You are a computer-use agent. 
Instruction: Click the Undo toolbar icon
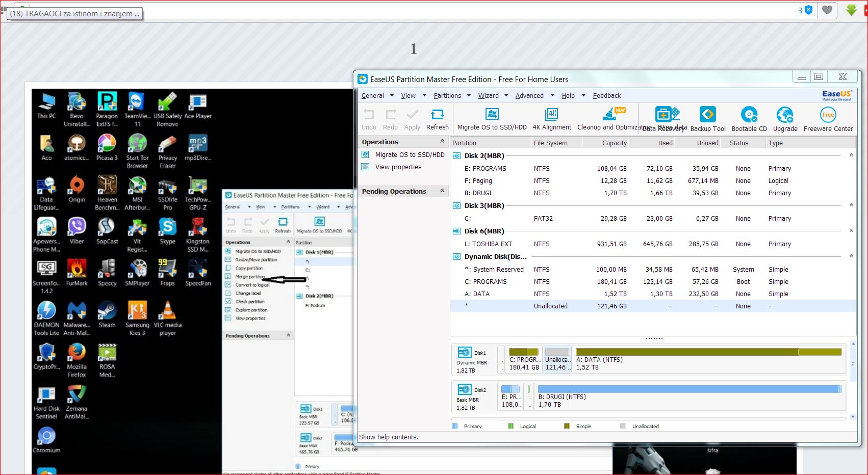369,115
